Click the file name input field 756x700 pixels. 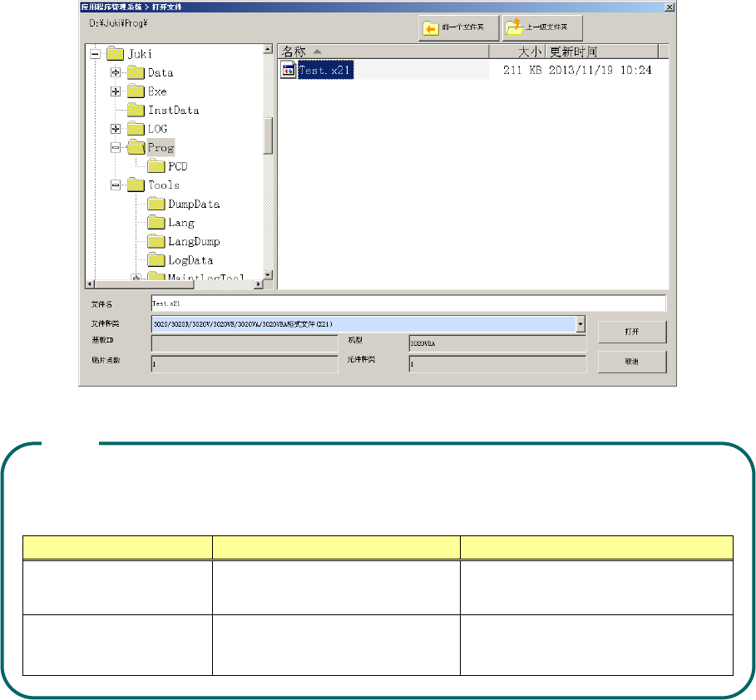(408, 303)
